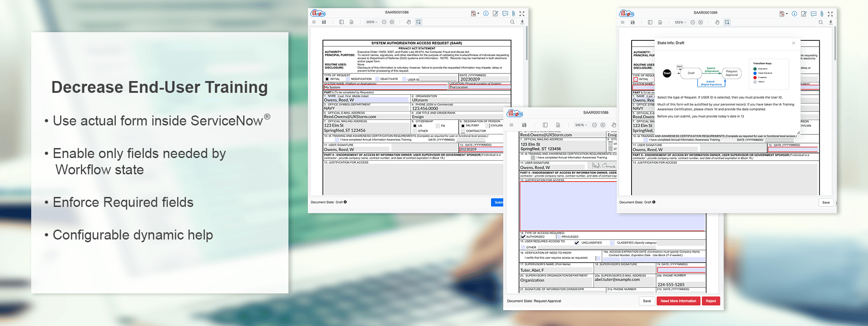Click the Justification for Access text area

(x=613, y=206)
